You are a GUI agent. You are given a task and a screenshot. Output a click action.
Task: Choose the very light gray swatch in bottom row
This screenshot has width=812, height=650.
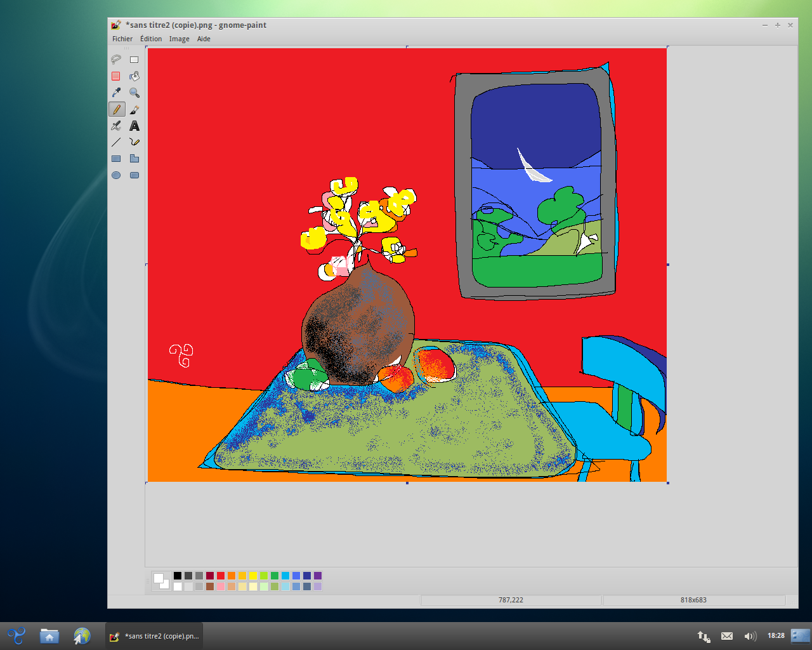188,587
